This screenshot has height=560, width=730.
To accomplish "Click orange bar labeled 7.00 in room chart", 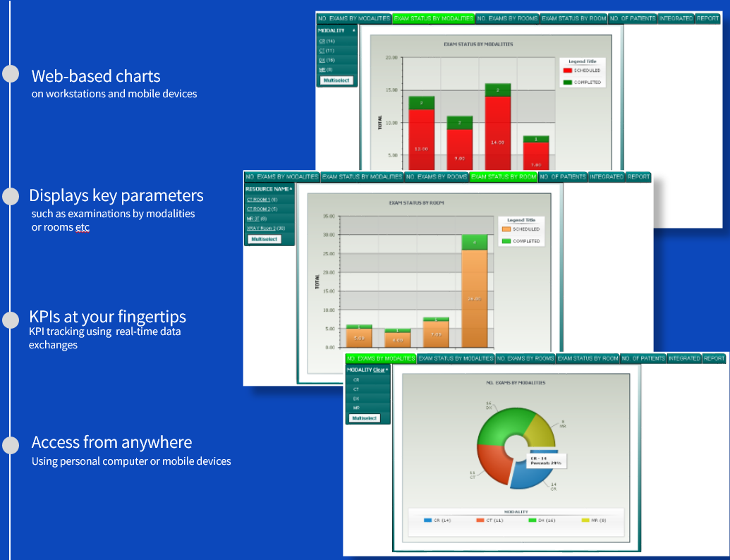I will pyautogui.click(x=436, y=334).
